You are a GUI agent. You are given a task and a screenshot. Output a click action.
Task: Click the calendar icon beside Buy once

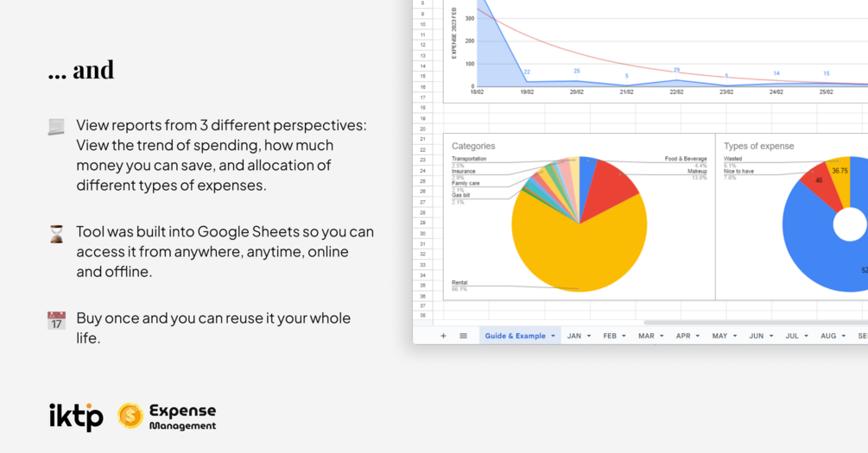pos(56,320)
